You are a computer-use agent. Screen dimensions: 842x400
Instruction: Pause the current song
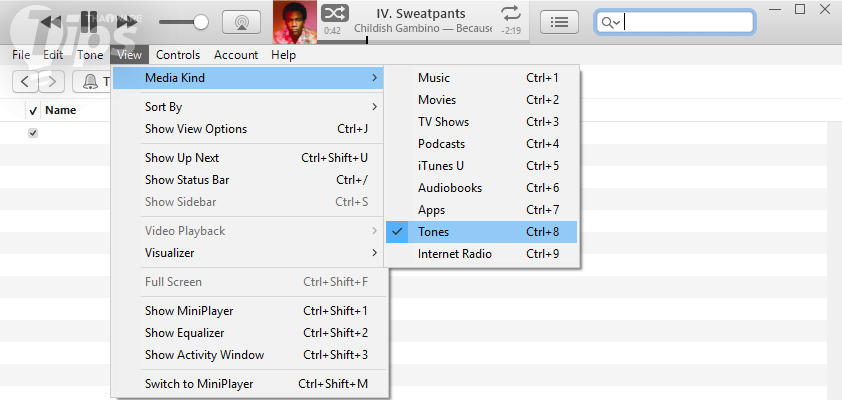pyautogui.click(x=89, y=21)
